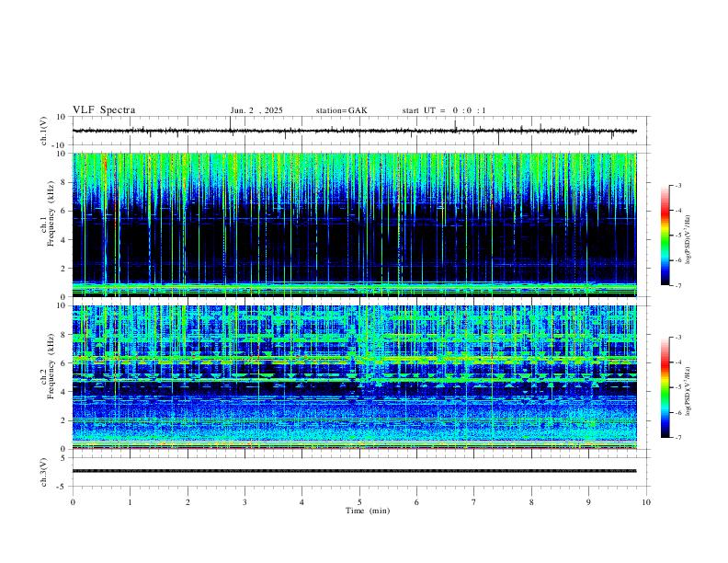
Task: Click the time axis tick label '7'
Action: [474, 502]
